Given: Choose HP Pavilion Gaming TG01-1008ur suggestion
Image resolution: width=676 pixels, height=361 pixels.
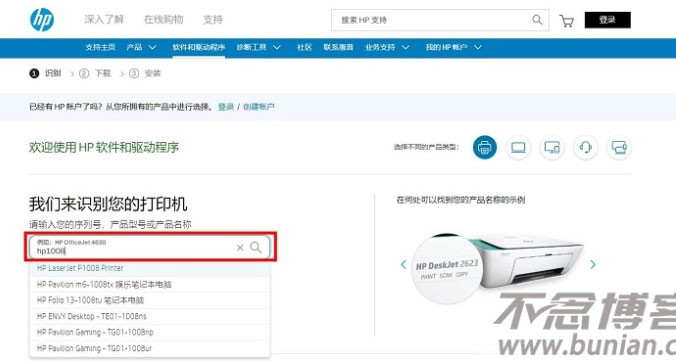Looking at the screenshot, I should click(x=150, y=348).
